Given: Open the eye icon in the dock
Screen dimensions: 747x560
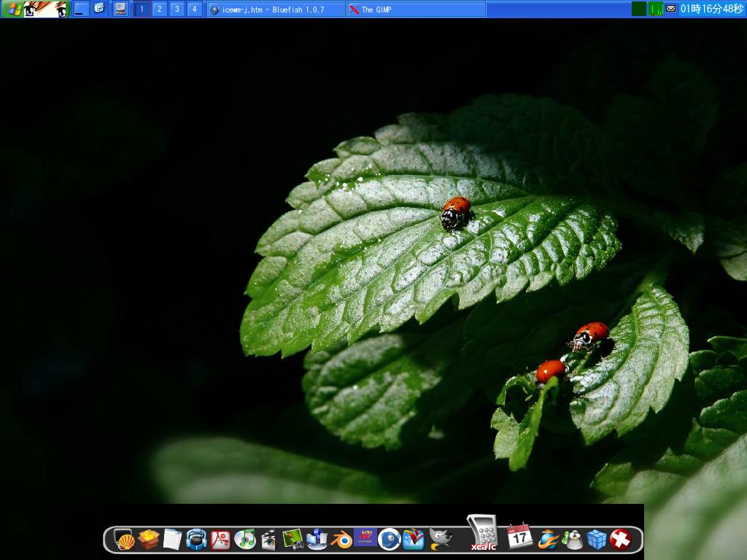Looking at the screenshot, I should point(268,540).
